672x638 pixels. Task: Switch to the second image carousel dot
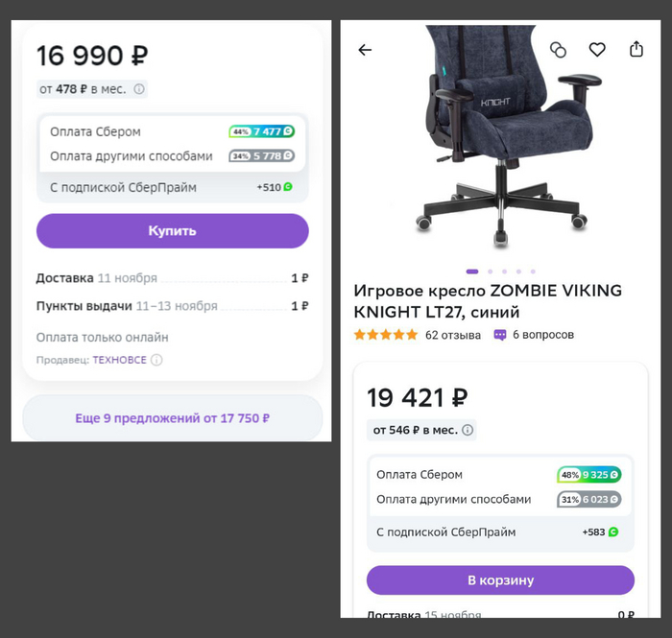coord(490,272)
